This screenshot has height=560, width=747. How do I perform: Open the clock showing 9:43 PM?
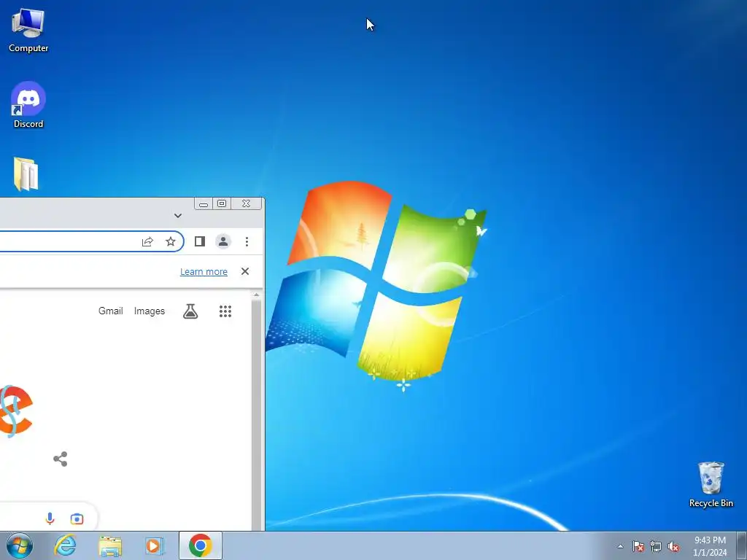click(x=710, y=546)
